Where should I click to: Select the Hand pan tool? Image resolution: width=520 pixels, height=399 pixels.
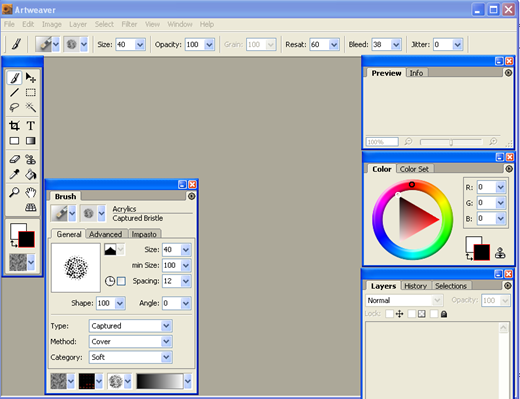31,192
